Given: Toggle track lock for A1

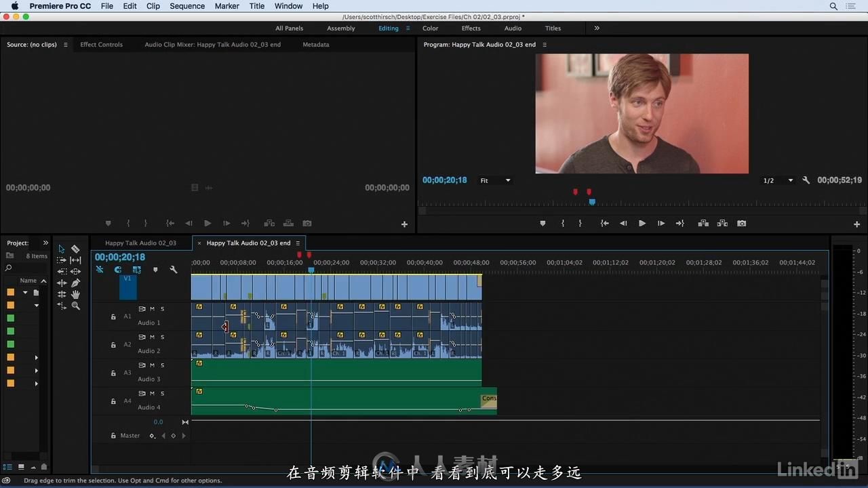Looking at the screenshot, I should (x=113, y=317).
